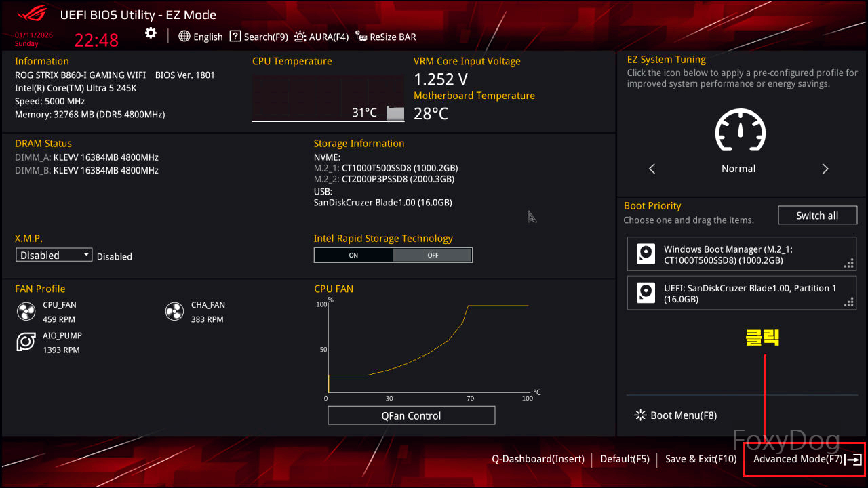The image size is (868, 488).
Task: Open Q-Dashboard(Insert)
Action: (538, 459)
